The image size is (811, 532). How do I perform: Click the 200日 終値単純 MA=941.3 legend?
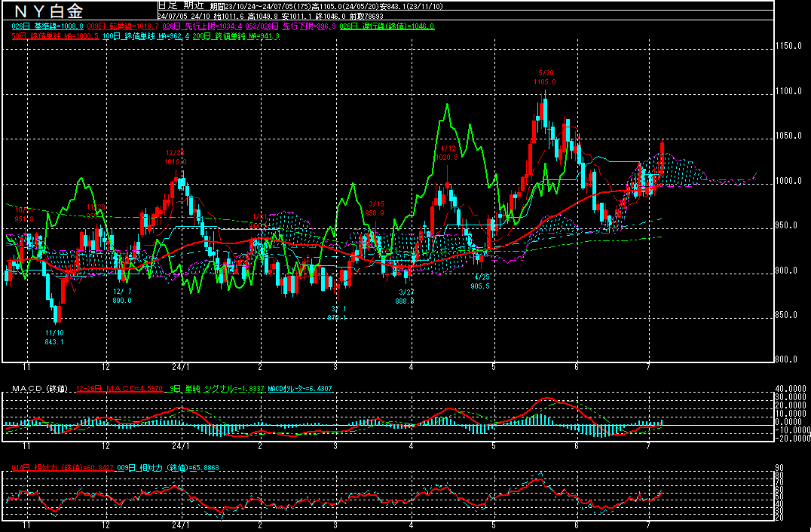[x=237, y=36]
